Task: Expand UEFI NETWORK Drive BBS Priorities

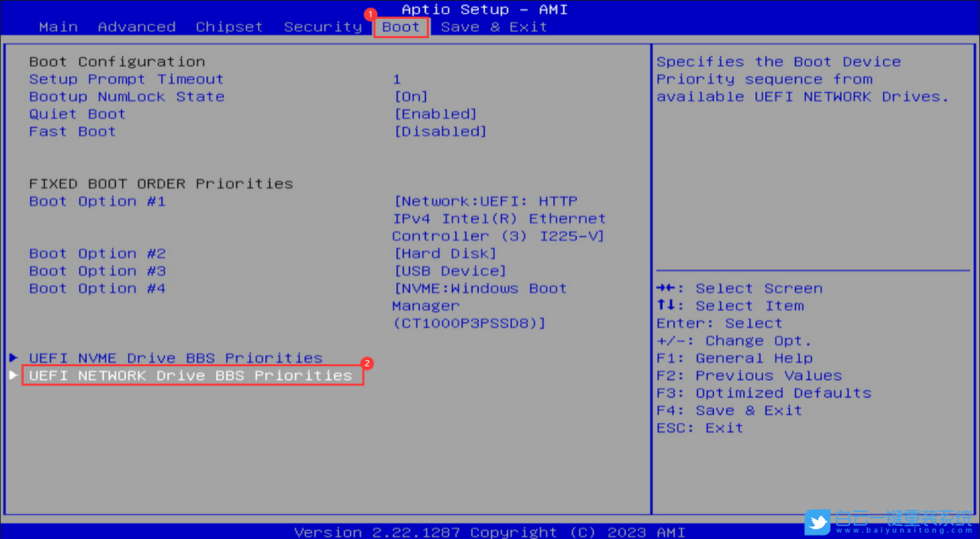Action: [x=187, y=375]
